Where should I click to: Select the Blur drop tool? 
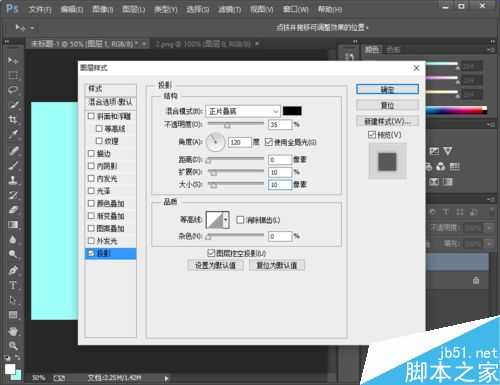pyautogui.click(x=13, y=240)
